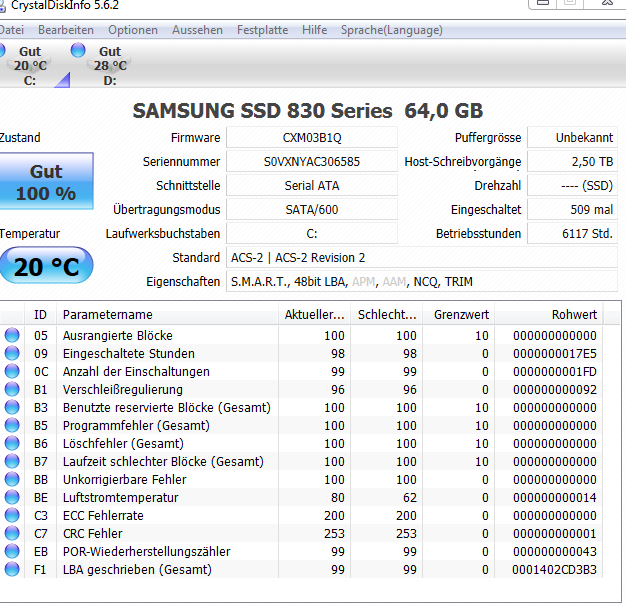
Task: Click the Seriennummer value field
Action: click(x=312, y=162)
